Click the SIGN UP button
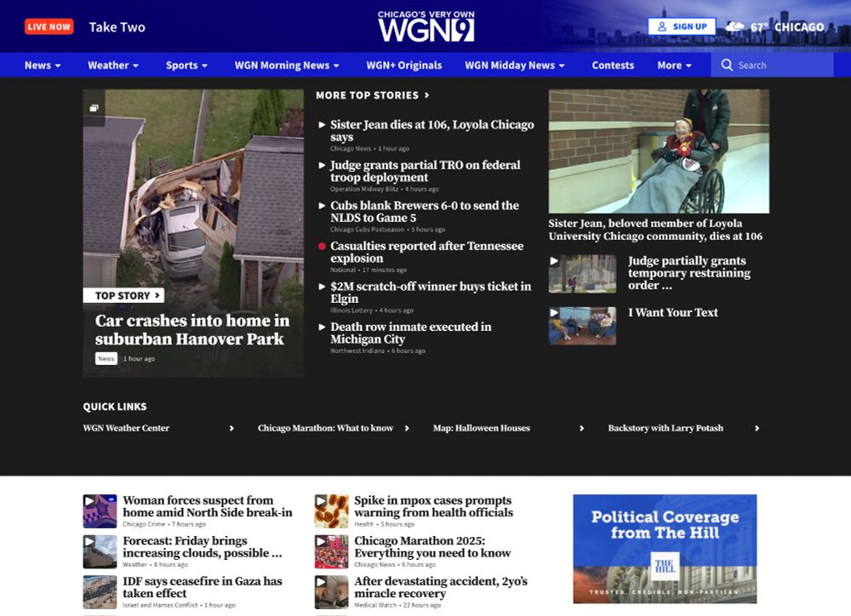 click(681, 26)
